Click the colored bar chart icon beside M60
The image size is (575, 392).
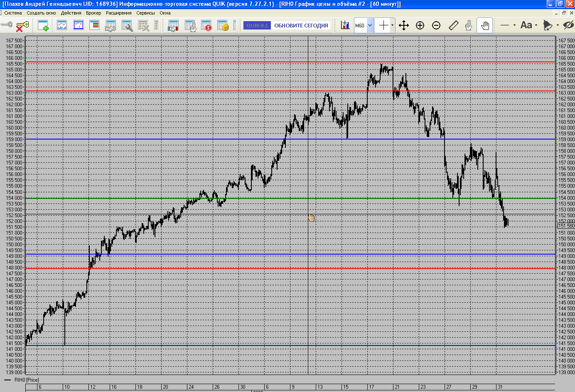coord(345,25)
